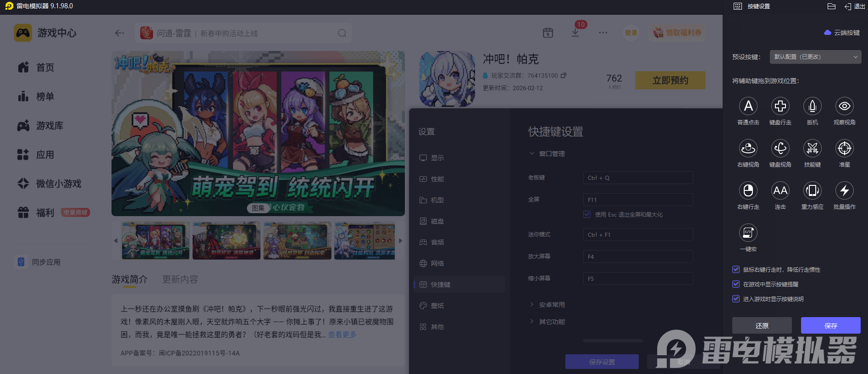The width and height of the screenshot is (868, 374).
Task: Click the 还原 restore button
Action: pyautogui.click(x=762, y=325)
